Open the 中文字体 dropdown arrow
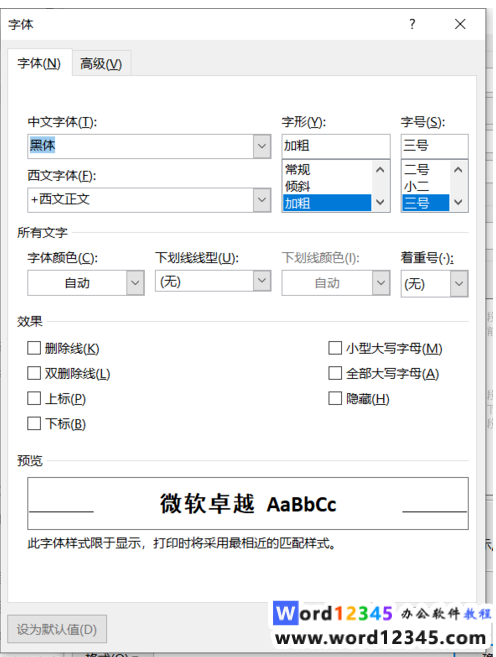The image size is (496, 657). [262, 146]
